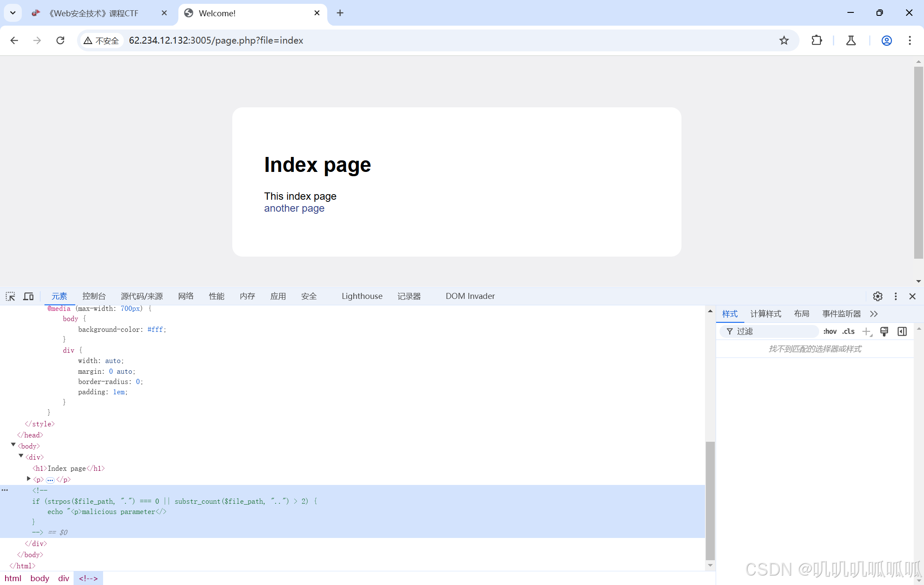Open DevTools settings gear
This screenshot has width=924, height=585.
tap(878, 296)
